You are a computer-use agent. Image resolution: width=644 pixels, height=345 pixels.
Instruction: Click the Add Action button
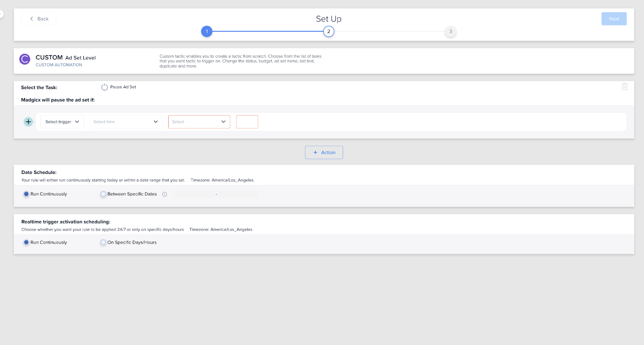tap(324, 153)
